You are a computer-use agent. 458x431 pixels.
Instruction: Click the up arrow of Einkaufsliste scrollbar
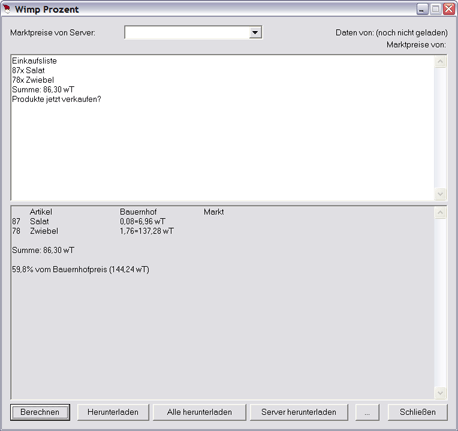coord(440,62)
